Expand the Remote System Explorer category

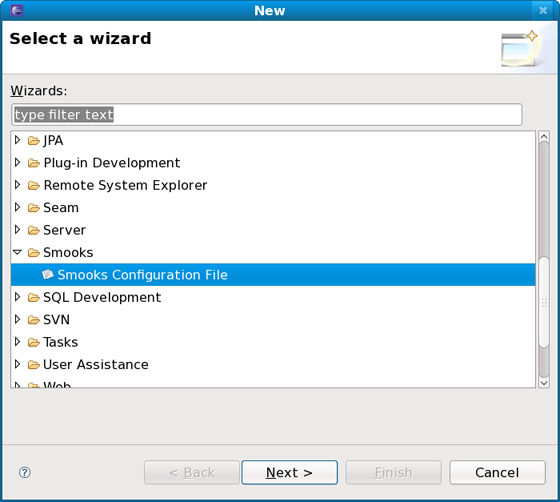point(17,185)
